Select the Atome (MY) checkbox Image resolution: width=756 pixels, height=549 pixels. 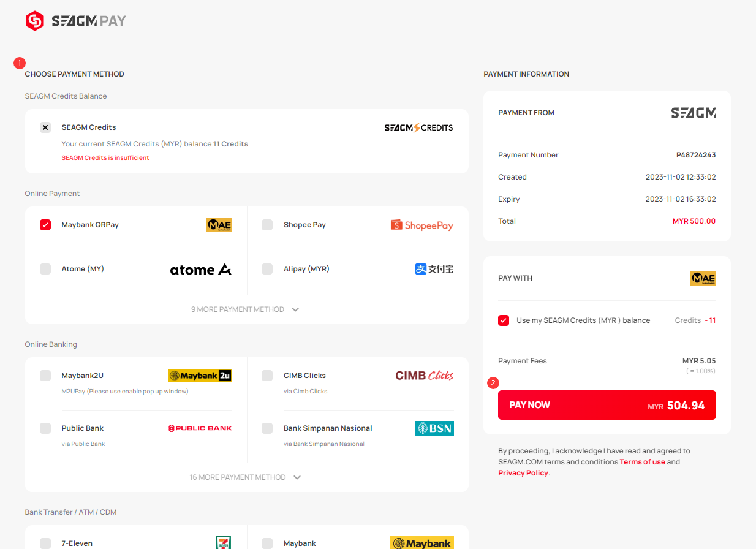click(45, 269)
